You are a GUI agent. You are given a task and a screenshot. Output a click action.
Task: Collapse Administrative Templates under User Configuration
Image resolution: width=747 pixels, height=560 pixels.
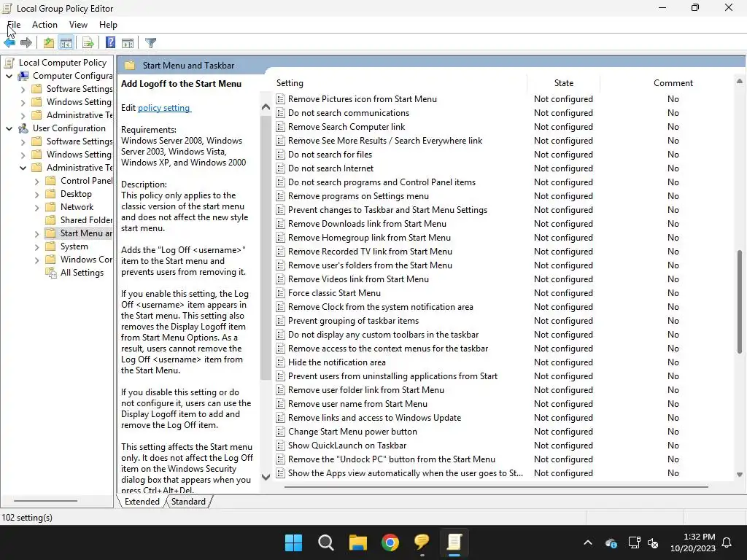coord(23,168)
